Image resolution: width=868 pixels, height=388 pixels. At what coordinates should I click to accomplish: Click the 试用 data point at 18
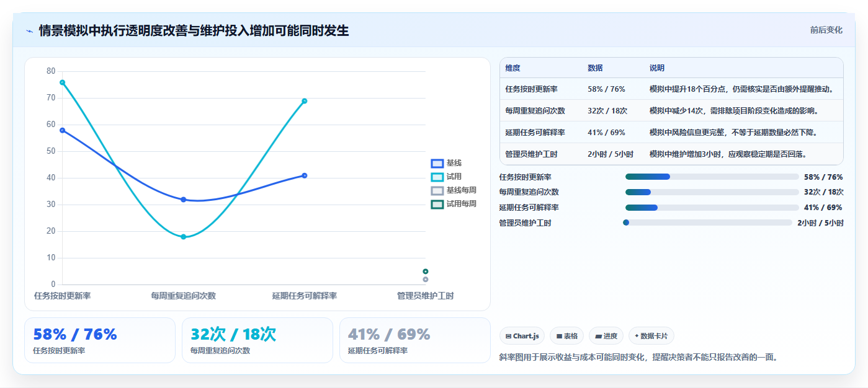tap(183, 237)
